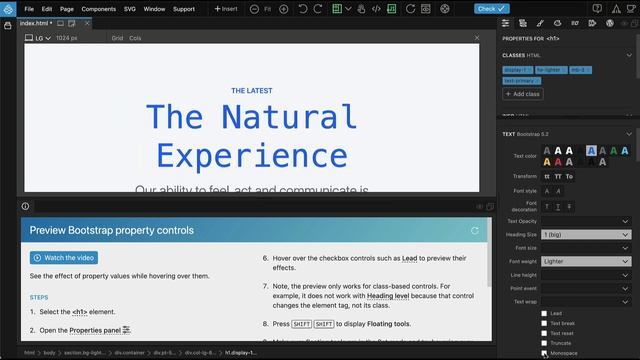This screenshot has width=640, height=360.
Task: Select the yellow warning text color
Action: (x=547, y=162)
